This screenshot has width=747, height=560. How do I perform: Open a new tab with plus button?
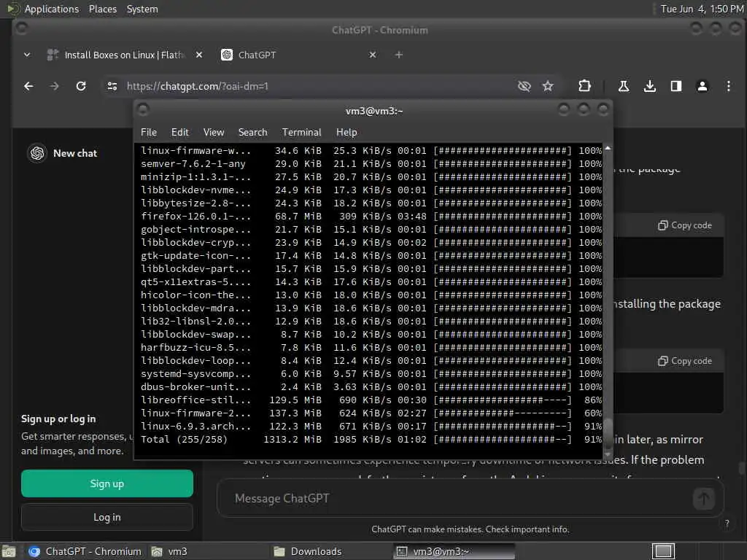(399, 55)
